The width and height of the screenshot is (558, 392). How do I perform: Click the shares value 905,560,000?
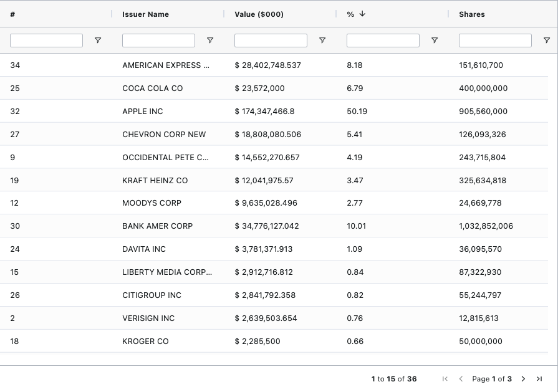[x=483, y=112]
